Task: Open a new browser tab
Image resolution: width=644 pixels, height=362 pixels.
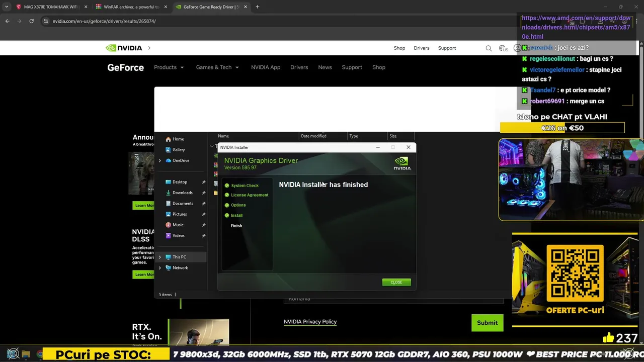Action: pyautogui.click(x=258, y=7)
